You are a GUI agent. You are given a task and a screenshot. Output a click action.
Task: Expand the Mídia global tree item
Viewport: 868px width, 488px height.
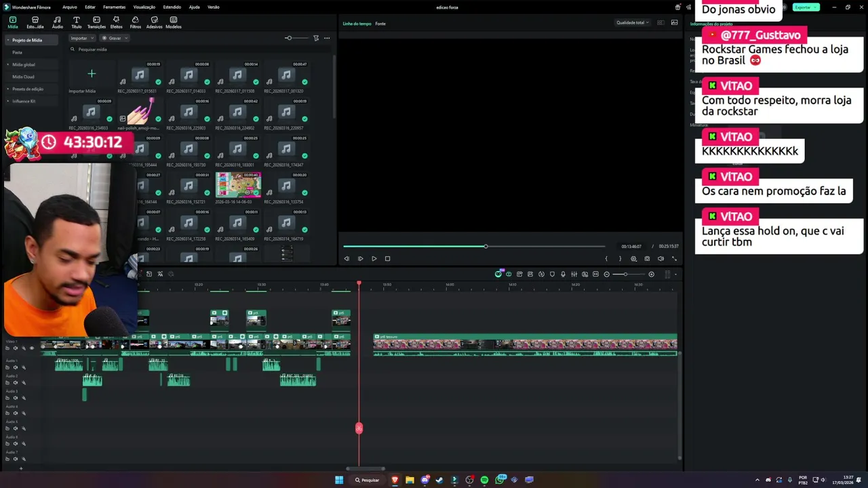click(x=7, y=64)
